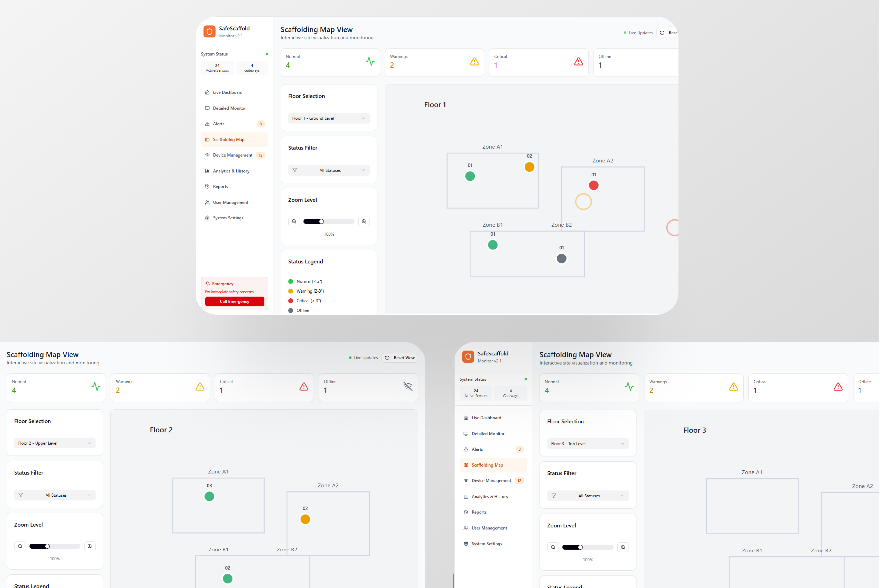The width and height of the screenshot is (880, 588).
Task: Open All Statuses filter in Floor 1 window
Action: (x=329, y=170)
